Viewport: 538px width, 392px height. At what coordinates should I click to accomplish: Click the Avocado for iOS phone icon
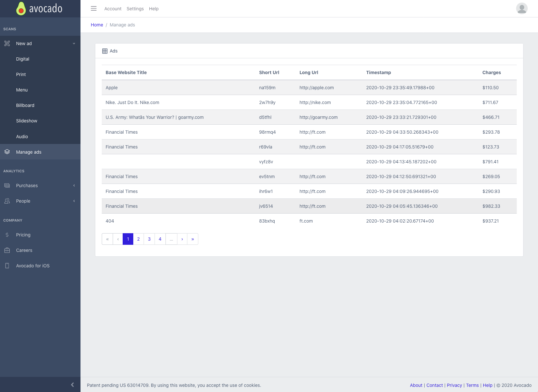click(x=7, y=266)
